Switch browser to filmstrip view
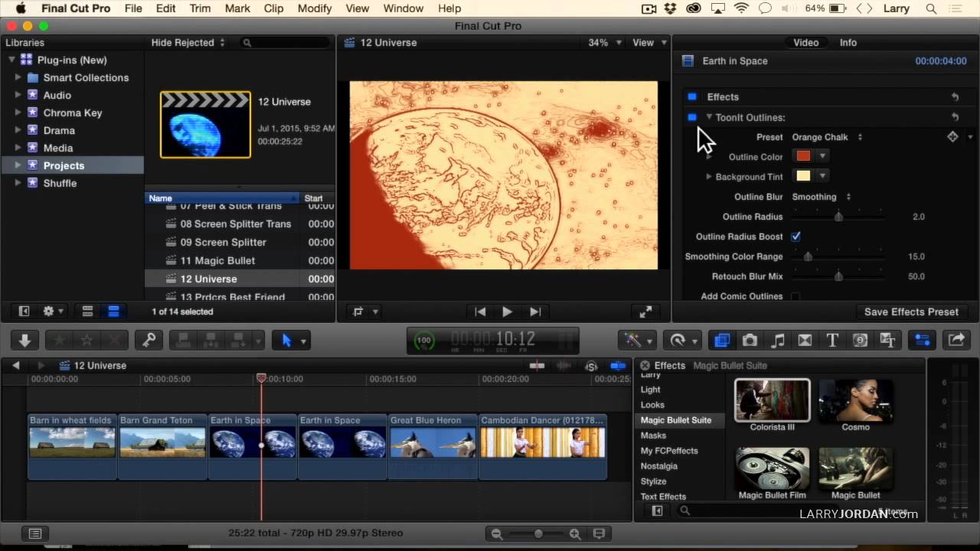Viewport: 980px width, 551px height. (x=87, y=311)
